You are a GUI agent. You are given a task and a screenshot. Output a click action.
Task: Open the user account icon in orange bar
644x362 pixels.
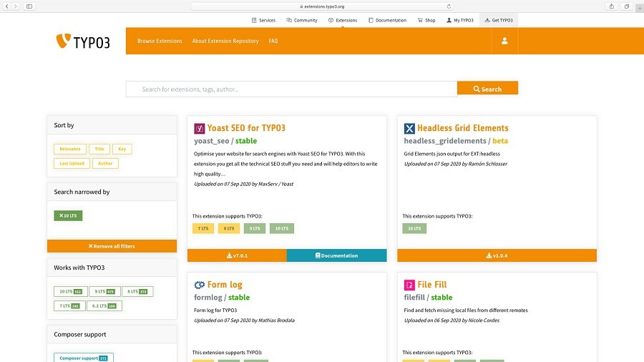[504, 41]
